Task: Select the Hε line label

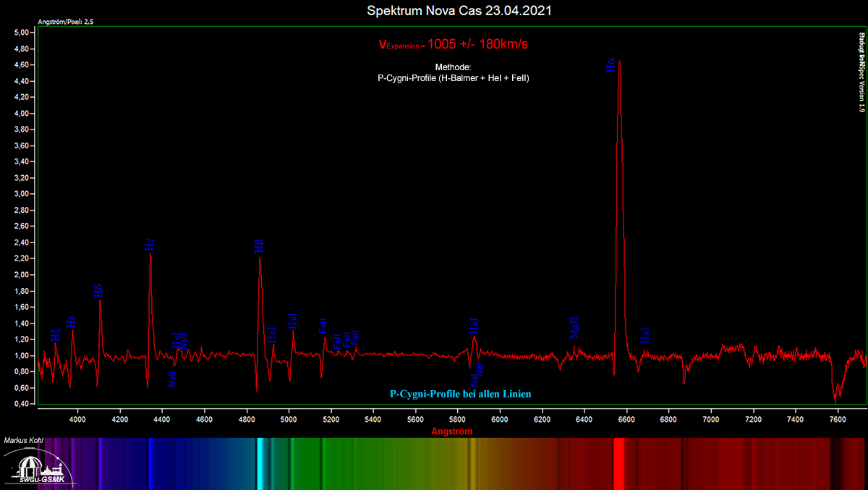Action: coord(71,321)
